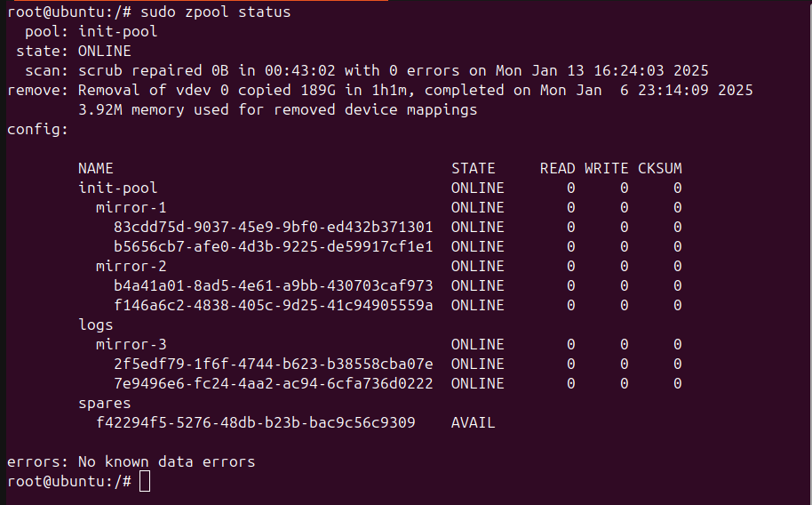Click disk ID f146a6c2-4838-405c-9d25-41c94905559a
Screen dimensions: 812x505
tap(273, 305)
